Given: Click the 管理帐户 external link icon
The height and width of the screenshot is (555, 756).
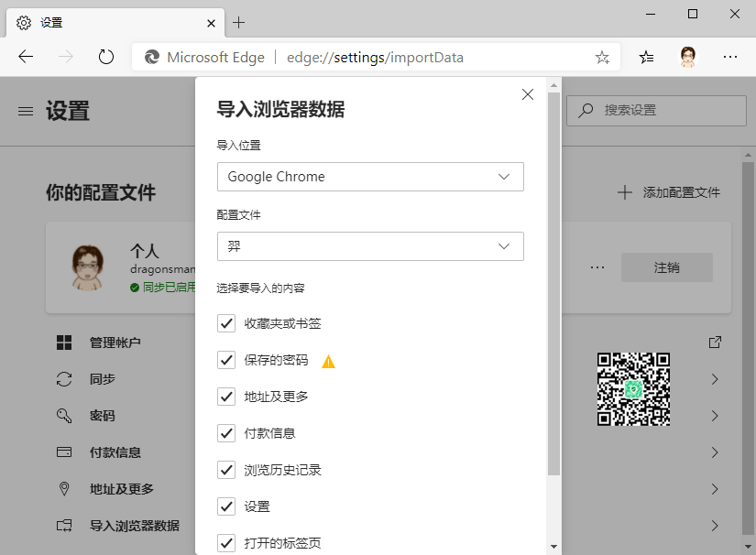Looking at the screenshot, I should pyautogui.click(x=715, y=342).
